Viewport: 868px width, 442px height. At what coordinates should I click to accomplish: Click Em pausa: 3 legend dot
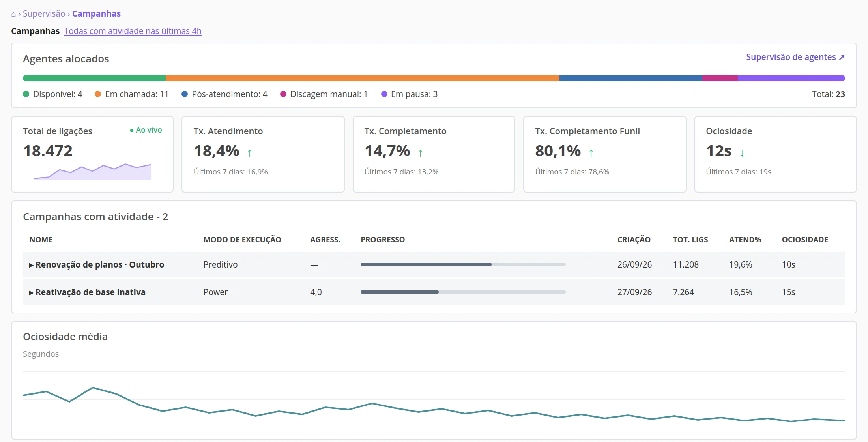click(x=384, y=94)
